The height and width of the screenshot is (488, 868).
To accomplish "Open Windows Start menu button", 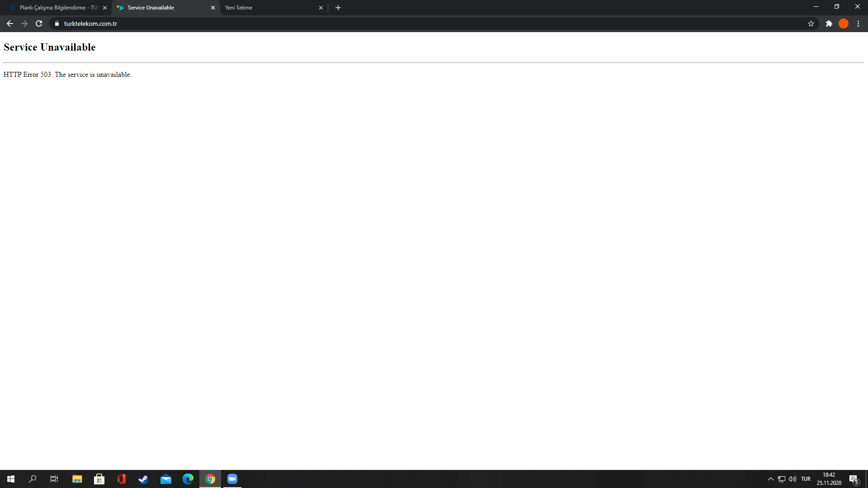I will click(11, 479).
